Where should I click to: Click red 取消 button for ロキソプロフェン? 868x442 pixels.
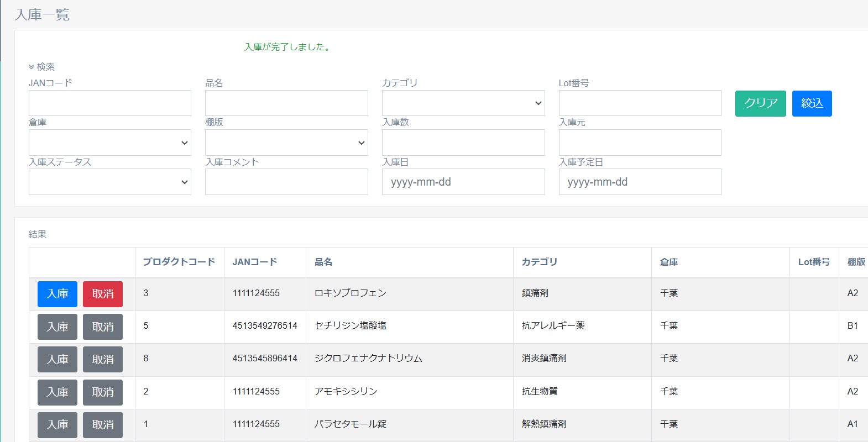(103, 294)
